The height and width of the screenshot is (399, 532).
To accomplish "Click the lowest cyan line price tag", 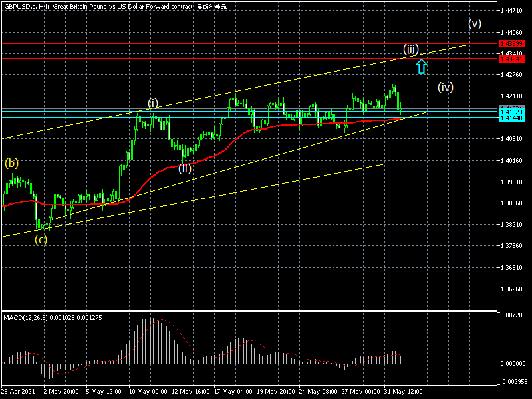I will click(x=511, y=118).
